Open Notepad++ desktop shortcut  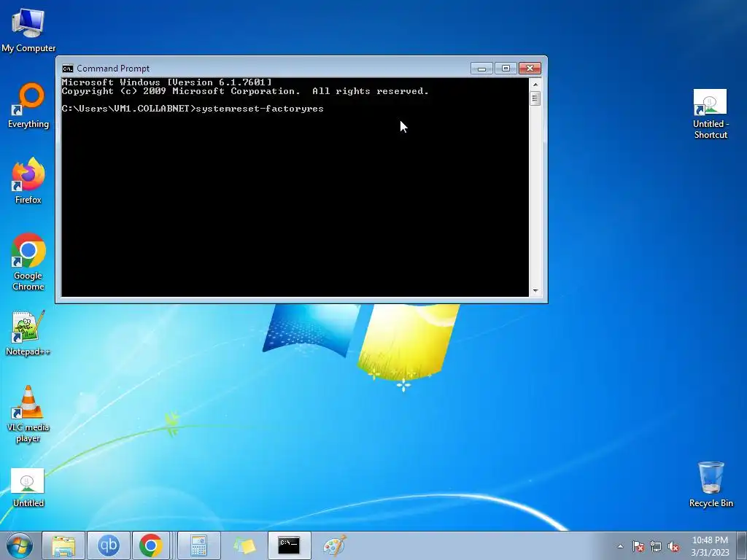(x=28, y=332)
